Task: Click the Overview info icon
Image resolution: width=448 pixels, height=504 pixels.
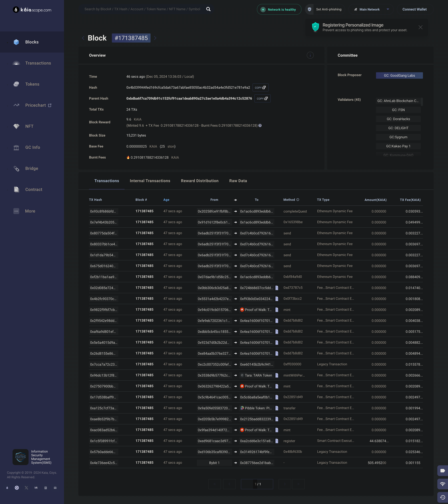Action: tap(310, 55)
